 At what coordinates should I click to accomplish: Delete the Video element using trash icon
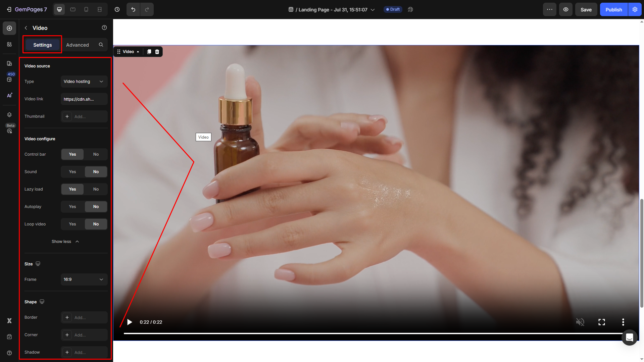click(157, 52)
